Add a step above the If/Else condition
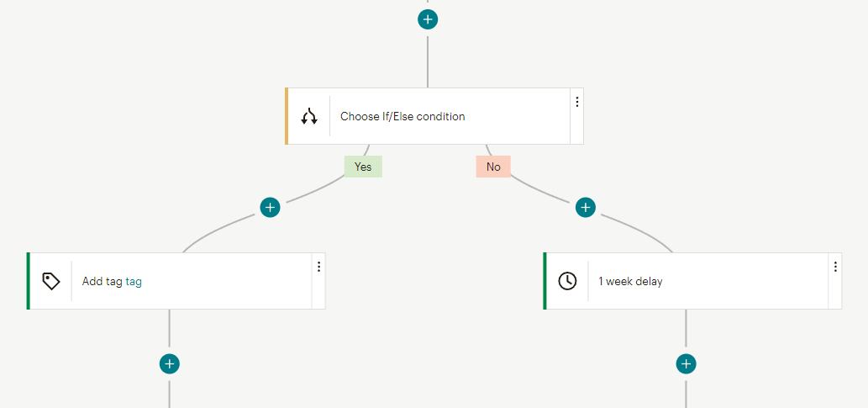This screenshot has height=408, width=868. click(x=428, y=20)
